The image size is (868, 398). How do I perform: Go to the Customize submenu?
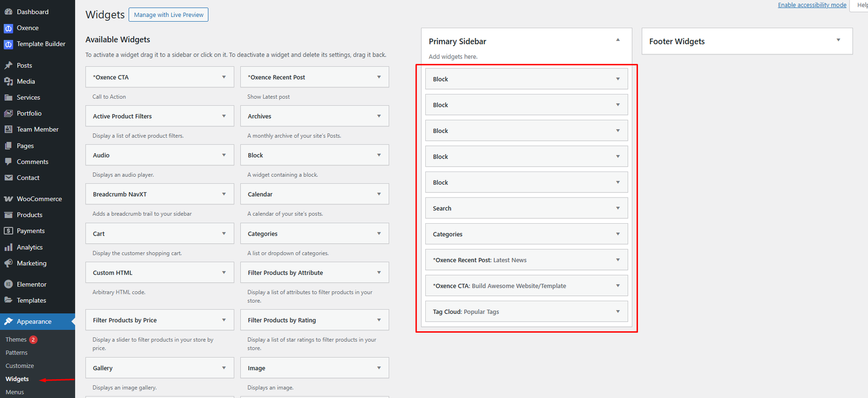20,366
